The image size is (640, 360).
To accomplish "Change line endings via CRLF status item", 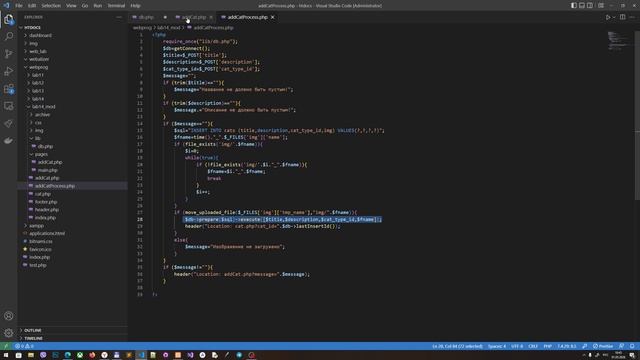I will [533, 346].
